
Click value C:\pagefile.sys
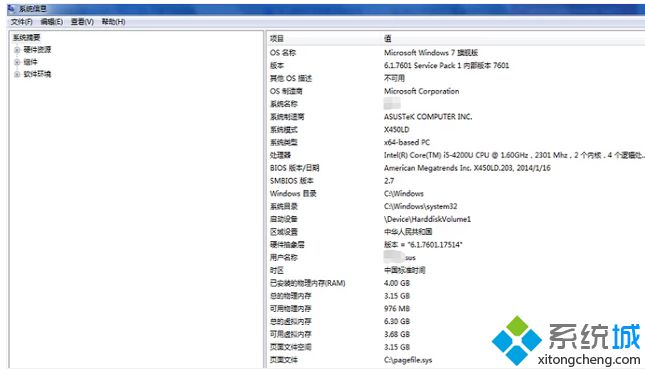point(408,360)
